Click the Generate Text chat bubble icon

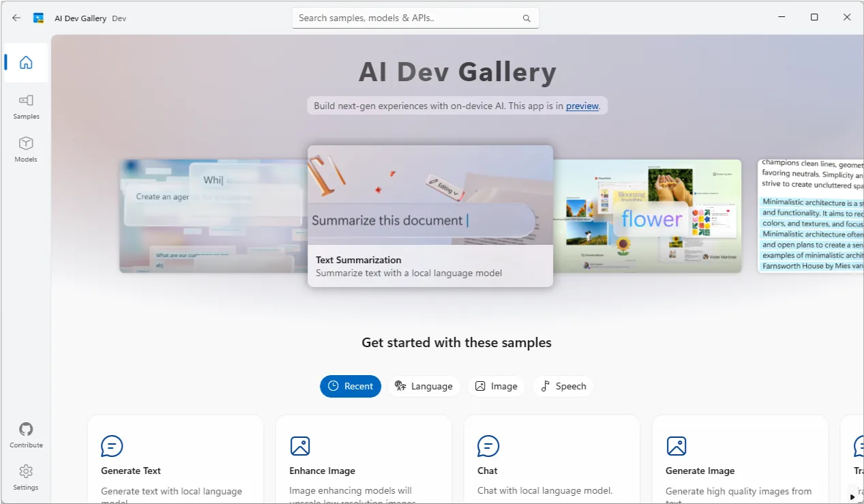pyautogui.click(x=112, y=446)
